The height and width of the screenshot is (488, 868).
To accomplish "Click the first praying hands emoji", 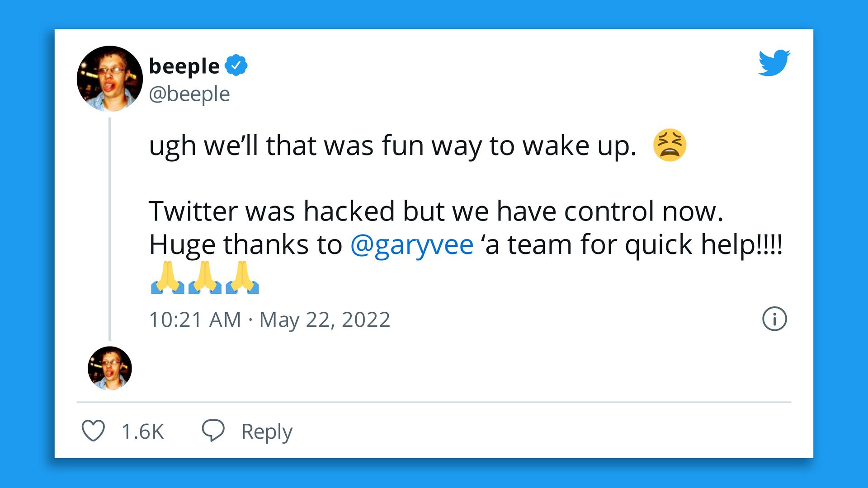I will [x=167, y=277].
